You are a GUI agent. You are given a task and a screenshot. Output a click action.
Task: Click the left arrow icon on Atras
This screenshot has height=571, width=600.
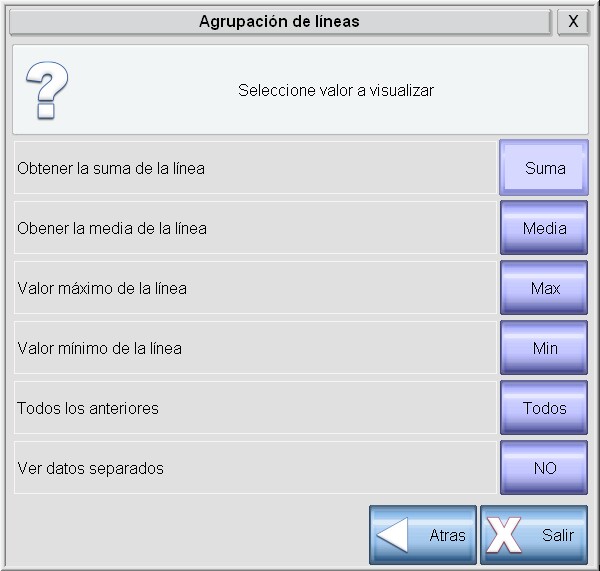(x=393, y=535)
